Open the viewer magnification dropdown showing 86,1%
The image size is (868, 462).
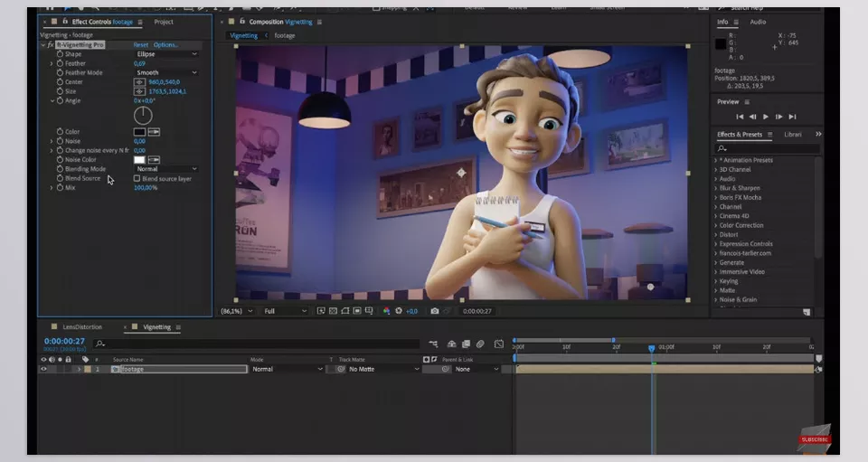coord(237,311)
